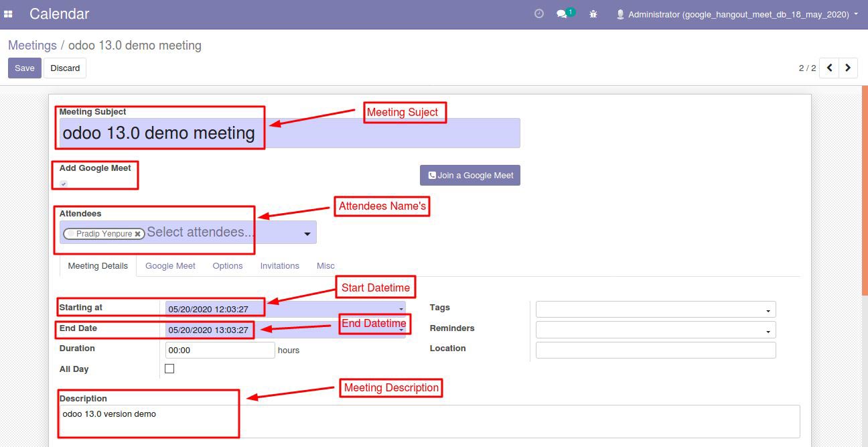Open the Calendar app title
Image resolution: width=868 pixels, height=447 pixels.
point(60,13)
